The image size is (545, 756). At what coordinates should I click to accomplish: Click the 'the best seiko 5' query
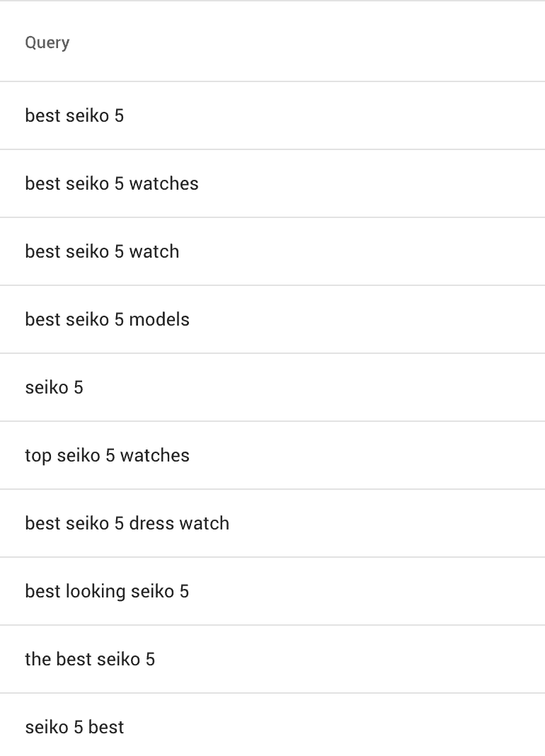point(90,660)
